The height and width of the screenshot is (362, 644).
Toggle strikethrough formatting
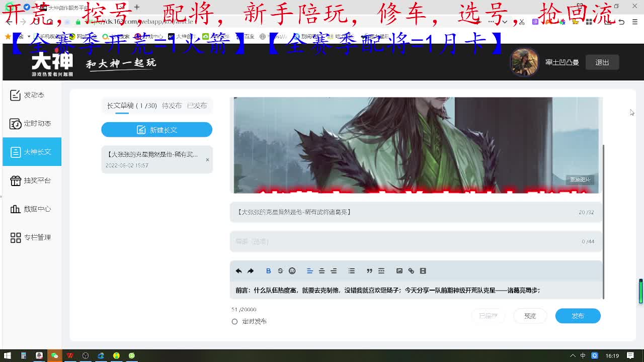(x=280, y=271)
